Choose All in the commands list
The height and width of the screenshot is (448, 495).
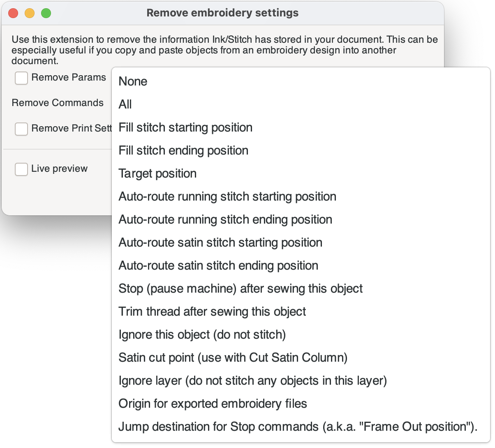pyautogui.click(x=301, y=104)
